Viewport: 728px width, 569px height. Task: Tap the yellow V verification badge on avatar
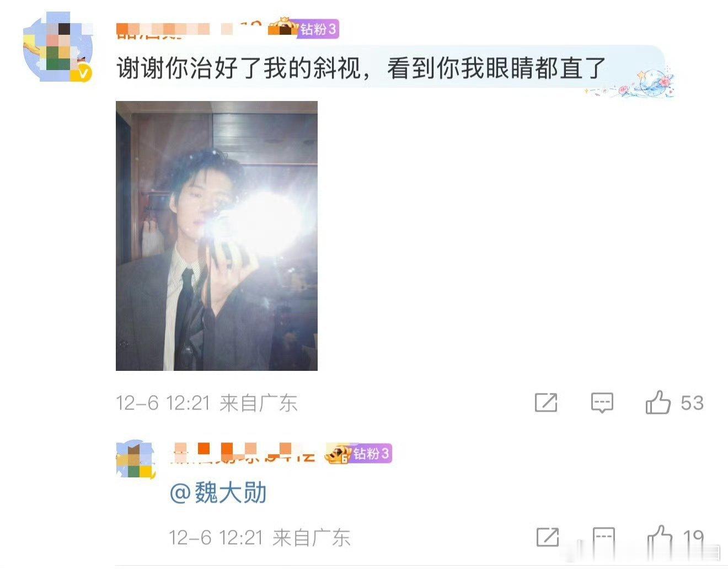[x=84, y=73]
